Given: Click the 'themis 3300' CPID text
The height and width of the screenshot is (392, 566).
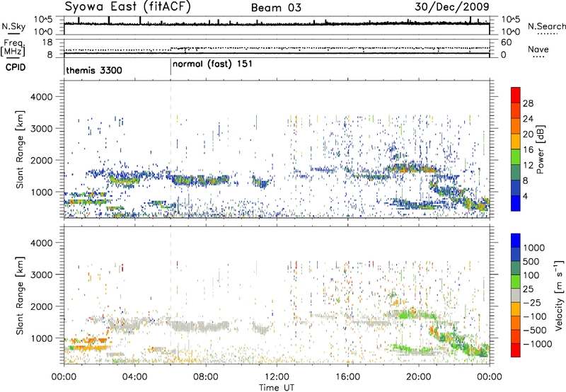Looking at the screenshot, I should 94,70.
